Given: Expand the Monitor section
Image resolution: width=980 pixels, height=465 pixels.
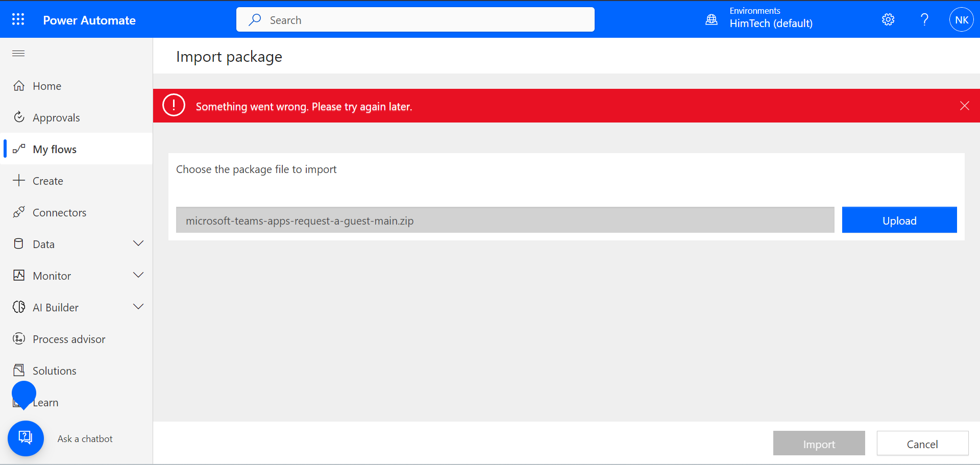Looking at the screenshot, I should point(138,275).
